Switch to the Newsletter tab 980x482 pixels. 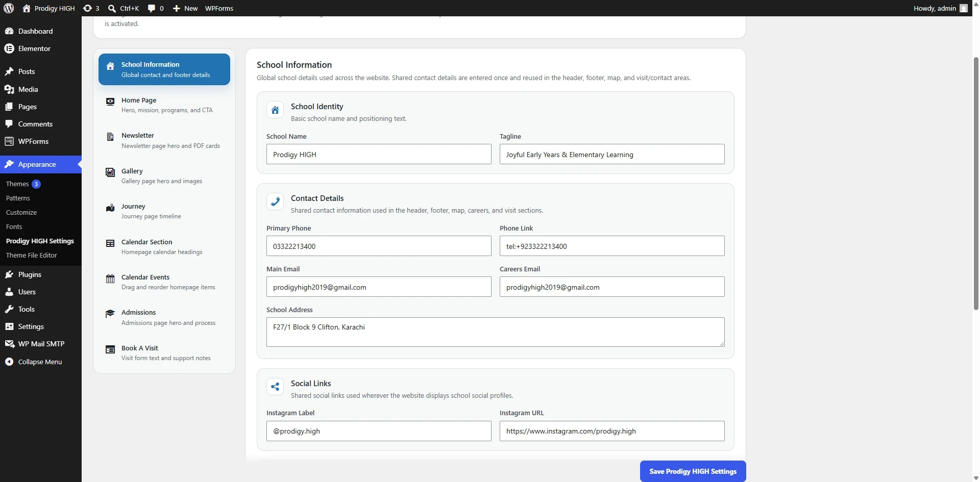(164, 140)
